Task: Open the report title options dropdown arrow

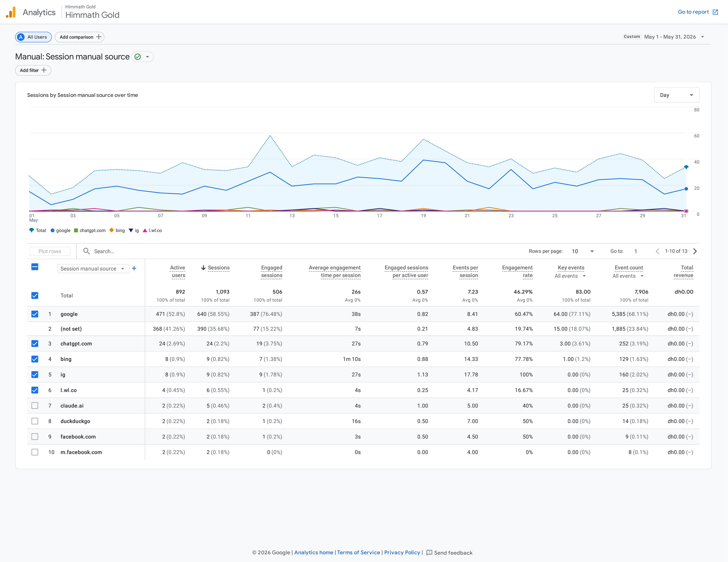Action: (147, 57)
